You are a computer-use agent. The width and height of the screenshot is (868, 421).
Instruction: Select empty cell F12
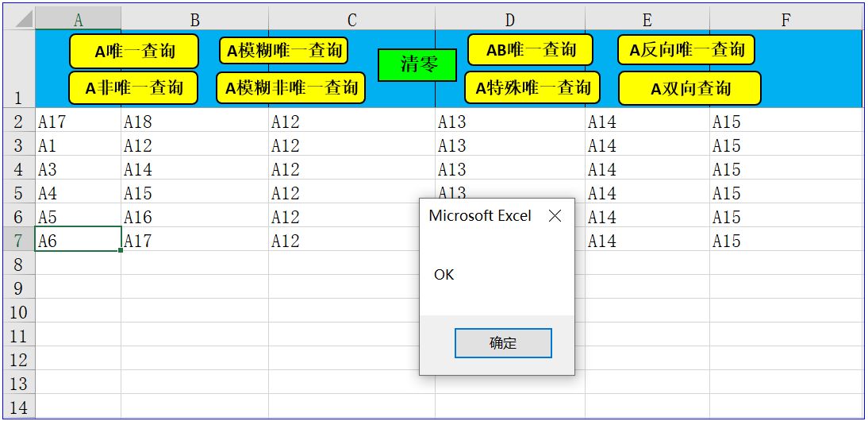coord(786,358)
